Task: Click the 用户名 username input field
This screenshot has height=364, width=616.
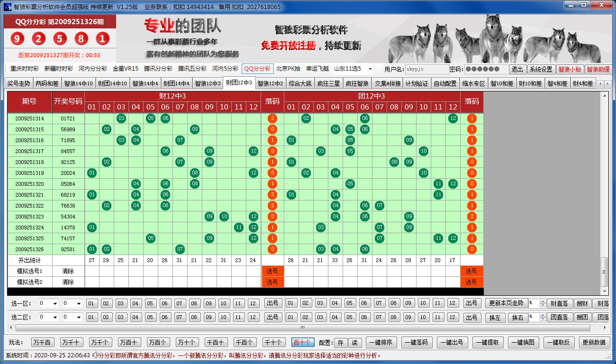Action: (427, 69)
